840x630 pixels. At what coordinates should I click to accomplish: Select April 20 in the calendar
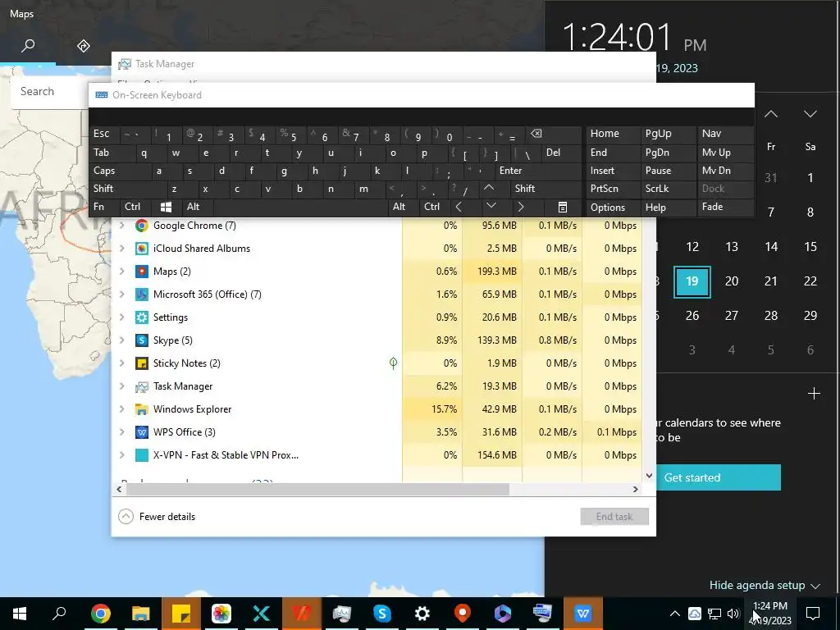pyautogui.click(x=731, y=281)
